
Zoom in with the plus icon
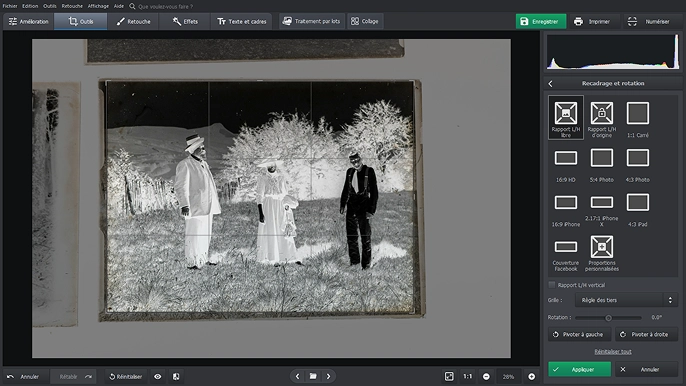(x=532, y=376)
